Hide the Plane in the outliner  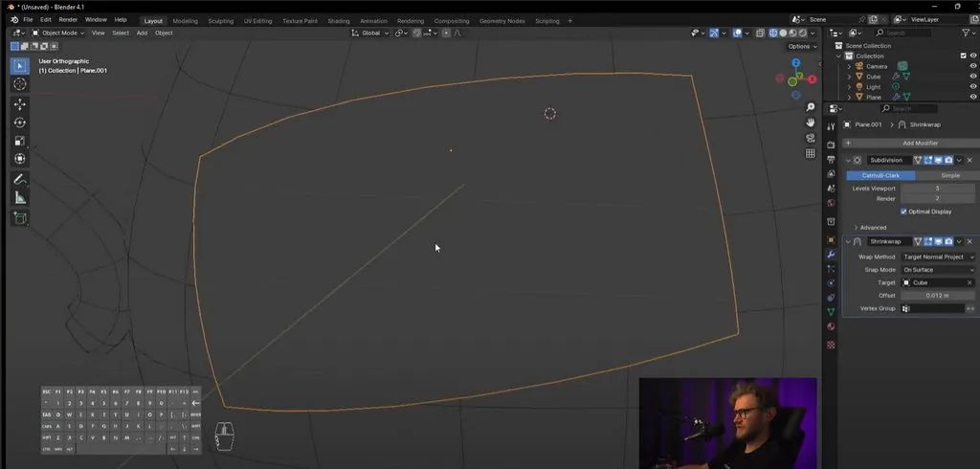[x=973, y=97]
